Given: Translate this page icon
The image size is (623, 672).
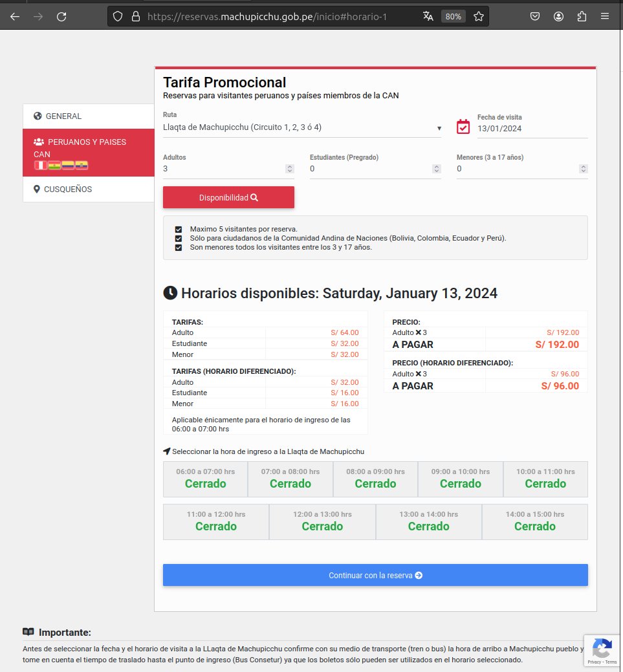Looking at the screenshot, I should (428, 16).
